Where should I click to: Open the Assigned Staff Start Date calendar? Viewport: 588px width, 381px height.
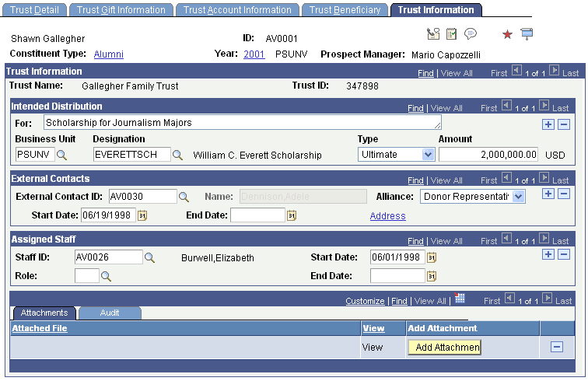click(432, 257)
